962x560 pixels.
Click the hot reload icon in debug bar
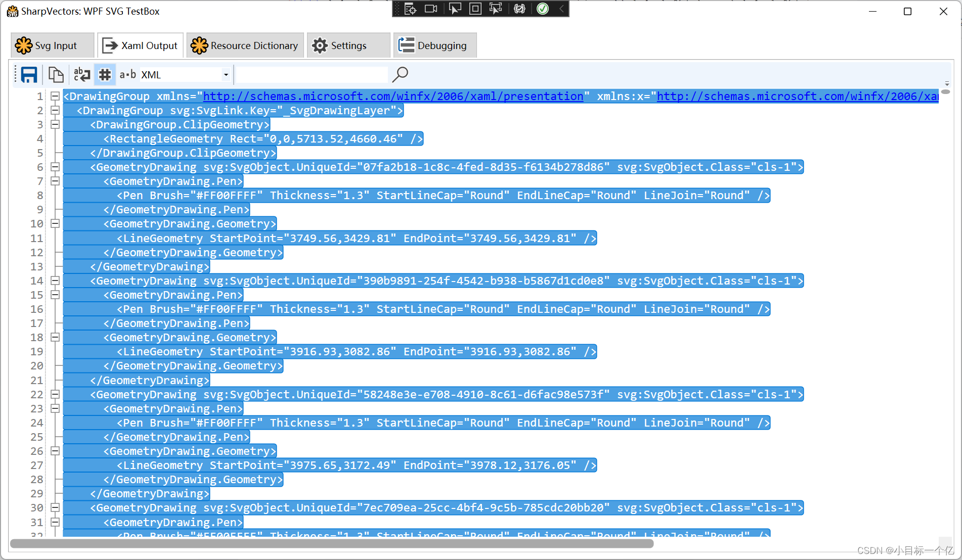coord(519,9)
